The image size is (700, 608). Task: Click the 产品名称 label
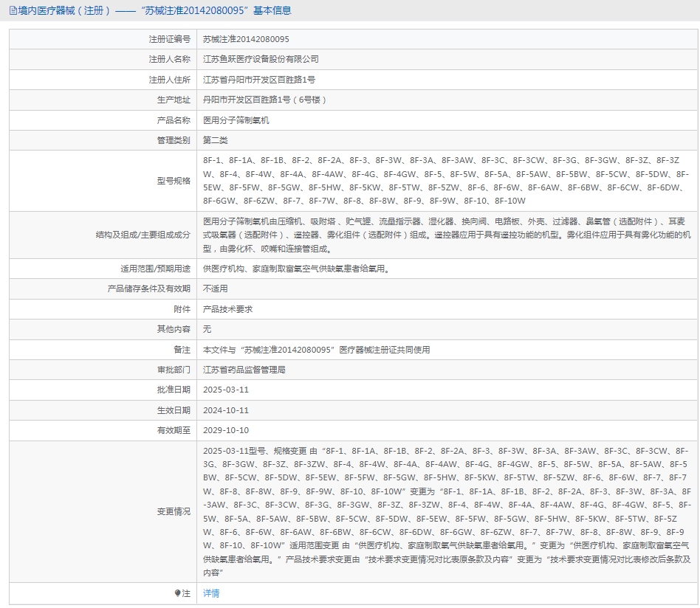tap(174, 120)
